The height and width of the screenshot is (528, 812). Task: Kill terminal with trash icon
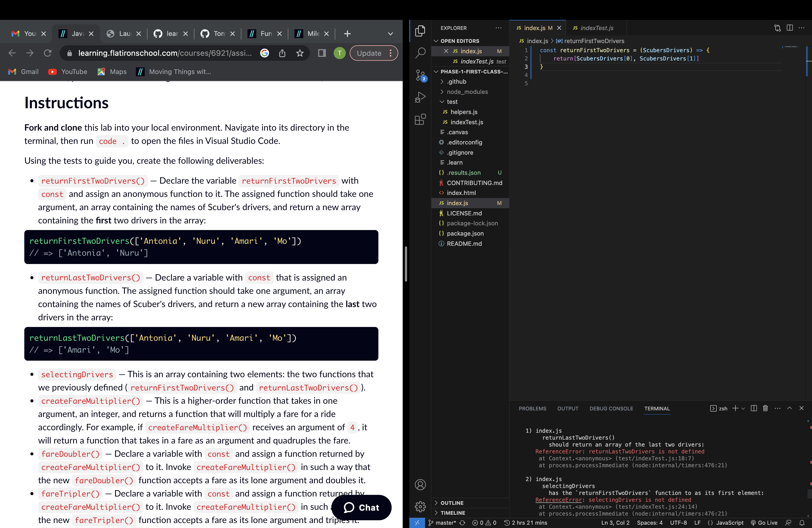click(x=765, y=408)
